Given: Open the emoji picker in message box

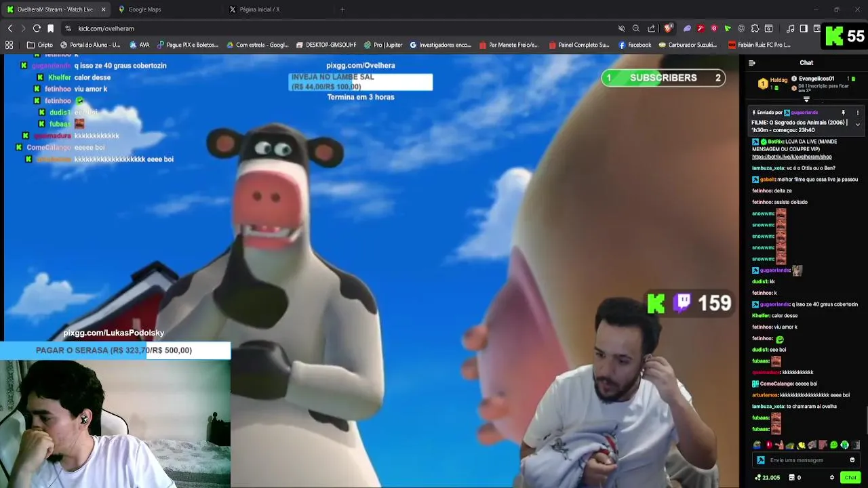Looking at the screenshot, I should (x=852, y=460).
